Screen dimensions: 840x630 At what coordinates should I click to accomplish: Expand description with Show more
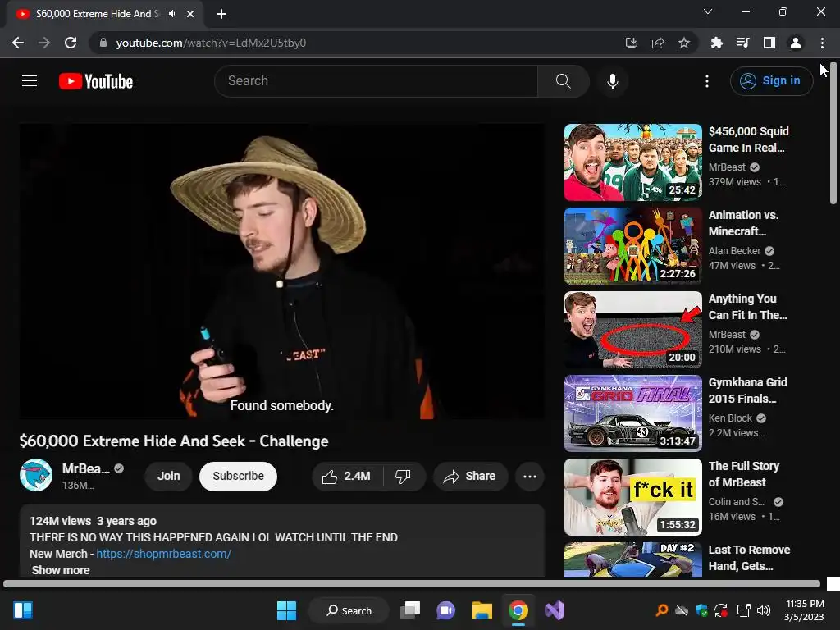pyautogui.click(x=61, y=570)
